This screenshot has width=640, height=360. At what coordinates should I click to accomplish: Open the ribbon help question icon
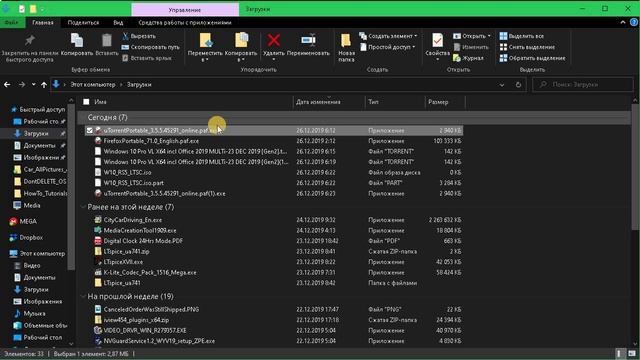pos(634,22)
